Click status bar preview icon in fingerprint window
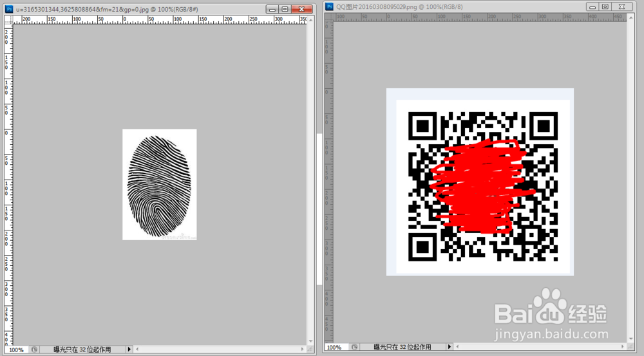 point(34,350)
